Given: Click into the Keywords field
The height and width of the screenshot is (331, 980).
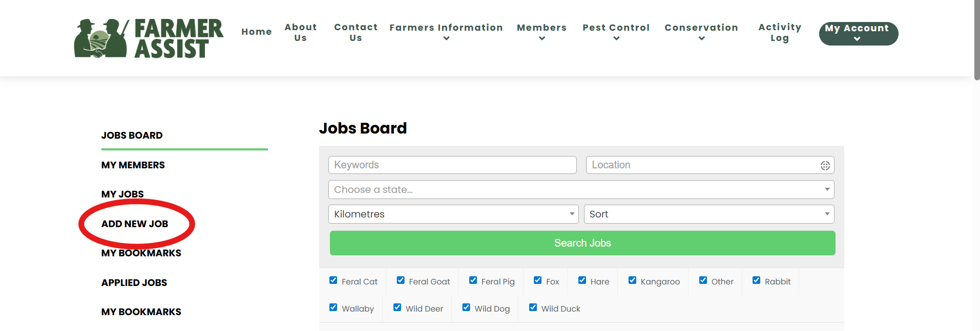Looking at the screenshot, I should tap(452, 165).
